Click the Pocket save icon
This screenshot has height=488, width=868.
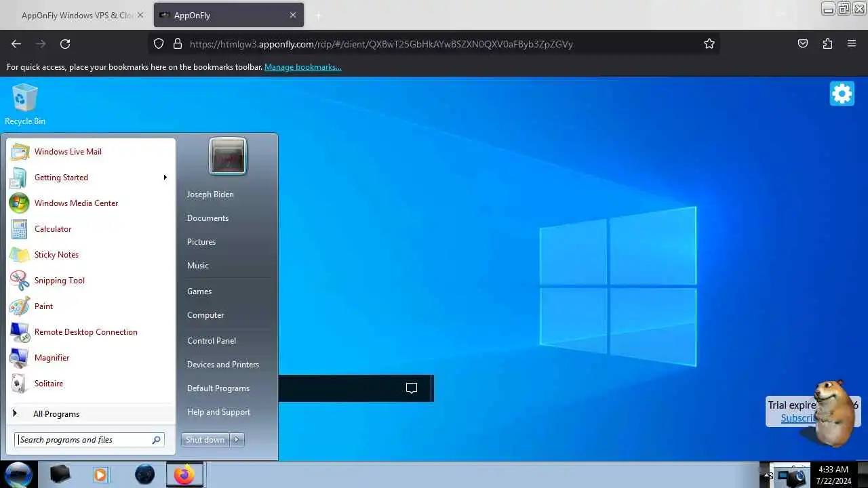(803, 44)
